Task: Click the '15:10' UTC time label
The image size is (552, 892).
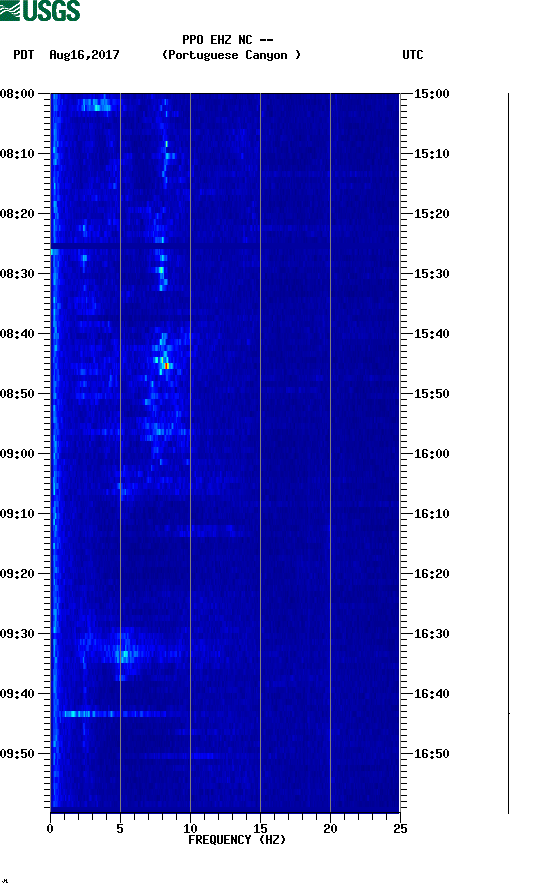Action: point(431,154)
